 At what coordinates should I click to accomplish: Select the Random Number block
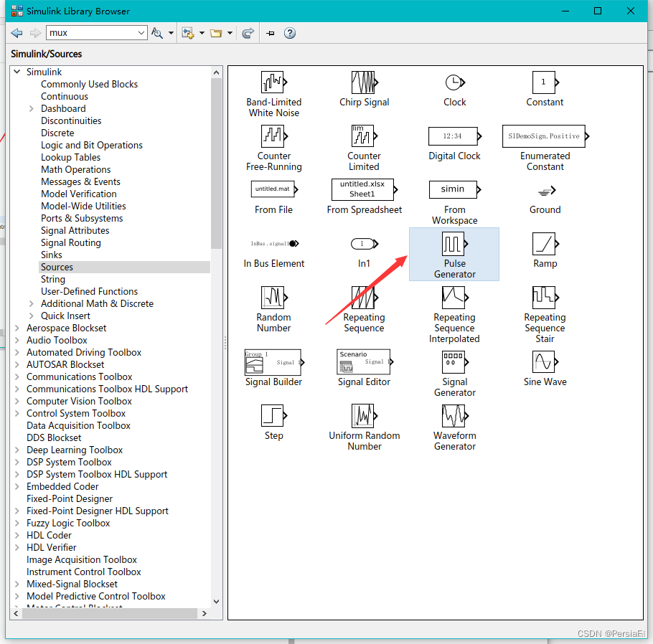[x=273, y=309]
